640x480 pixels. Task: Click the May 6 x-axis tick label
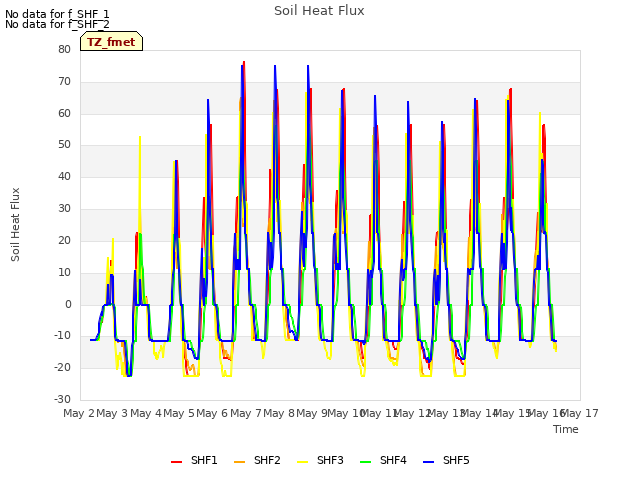point(212,413)
